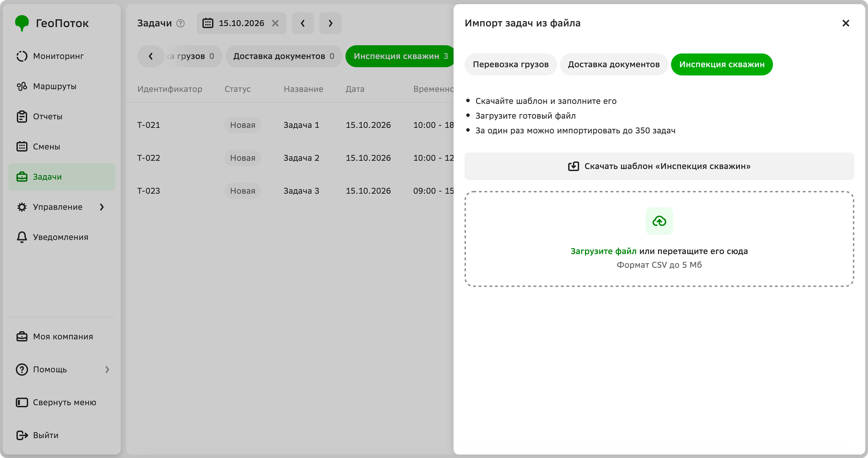Viewport: 868px width, 458px height.
Task: Log out using Выйти
Action: [62, 435]
